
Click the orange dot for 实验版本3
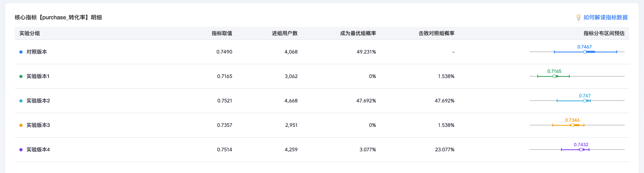tap(21, 125)
